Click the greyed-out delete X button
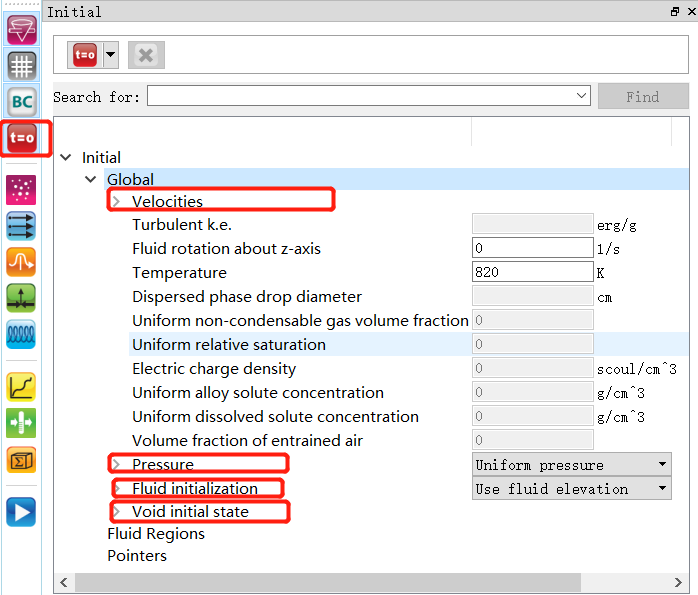698x595 pixels. click(146, 55)
